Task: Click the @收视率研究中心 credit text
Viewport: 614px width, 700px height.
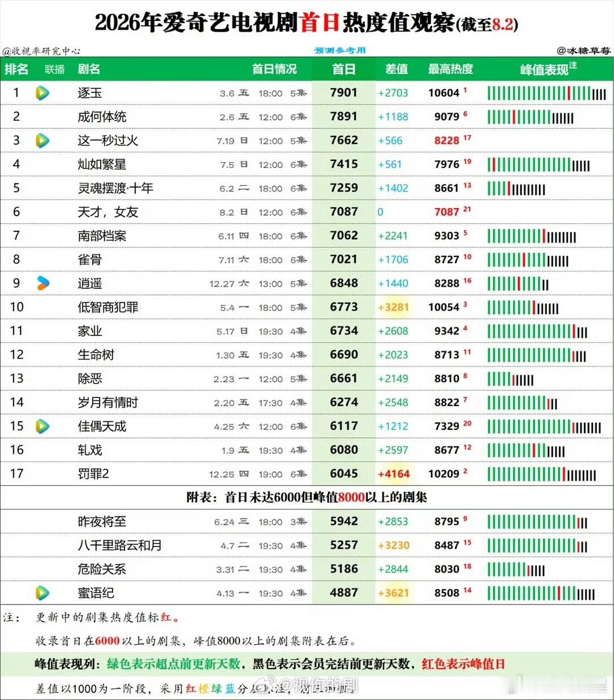Action: click(x=41, y=51)
